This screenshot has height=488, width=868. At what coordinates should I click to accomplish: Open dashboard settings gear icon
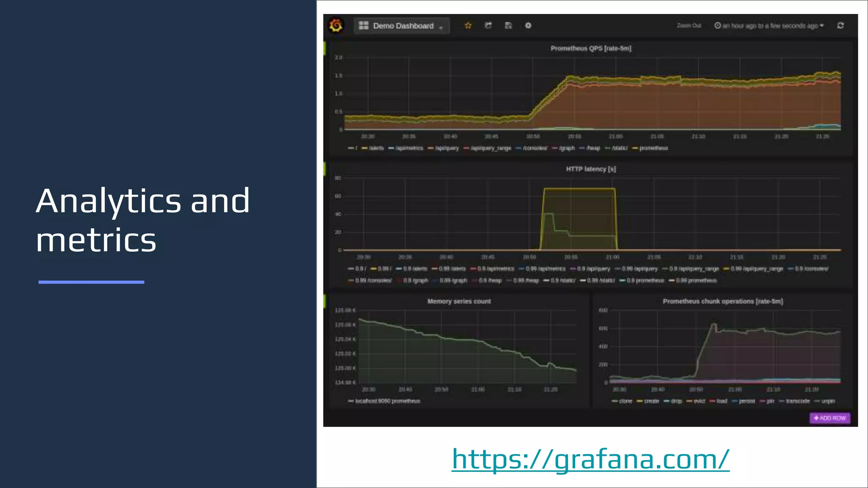(x=528, y=25)
